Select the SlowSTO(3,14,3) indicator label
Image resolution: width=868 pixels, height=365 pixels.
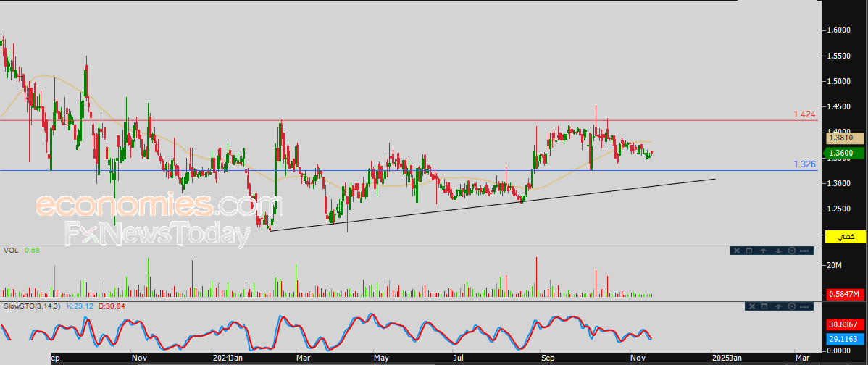pos(32,306)
